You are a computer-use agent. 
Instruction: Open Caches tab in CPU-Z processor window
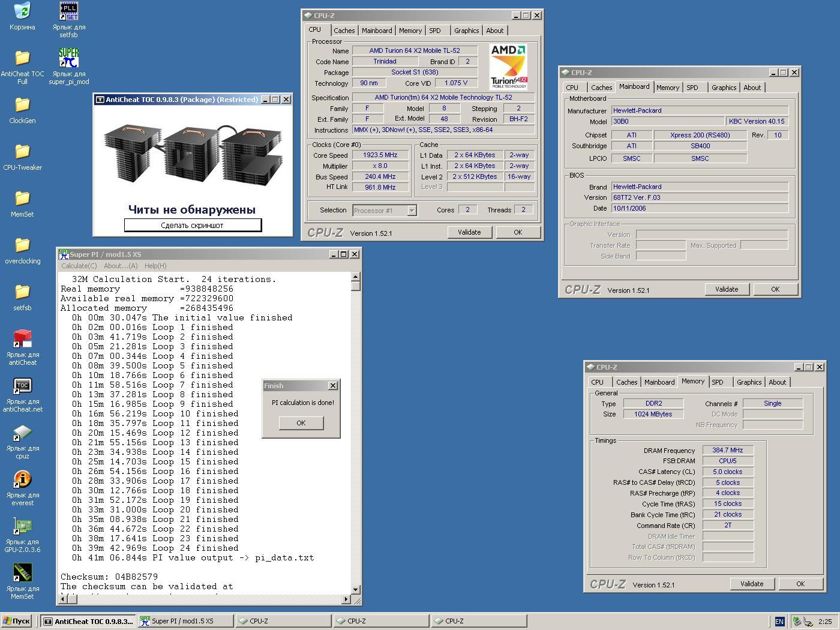(x=344, y=31)
